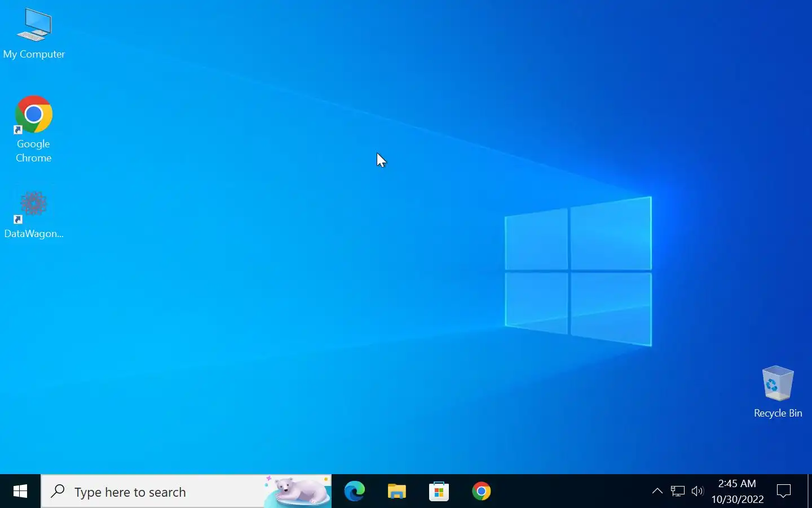Open the network status tray icon
The height and width of the screenshot is (508, 812).
(678, 491)
